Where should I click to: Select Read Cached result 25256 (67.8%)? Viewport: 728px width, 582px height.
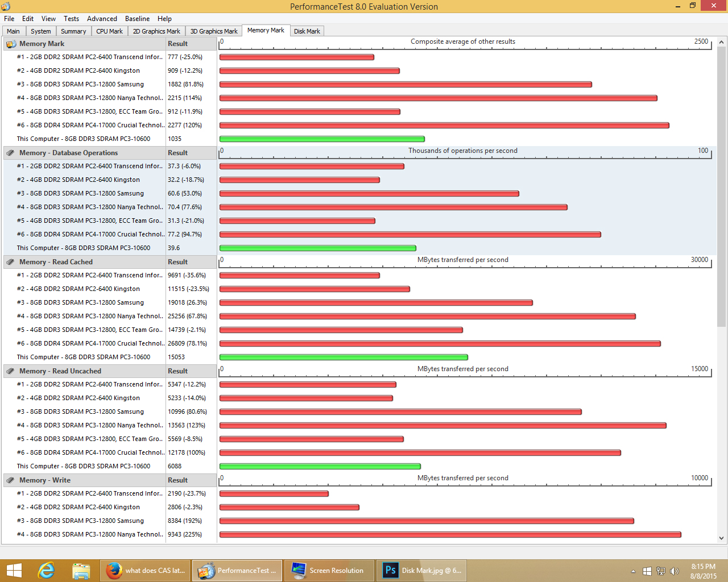point(187,316)
